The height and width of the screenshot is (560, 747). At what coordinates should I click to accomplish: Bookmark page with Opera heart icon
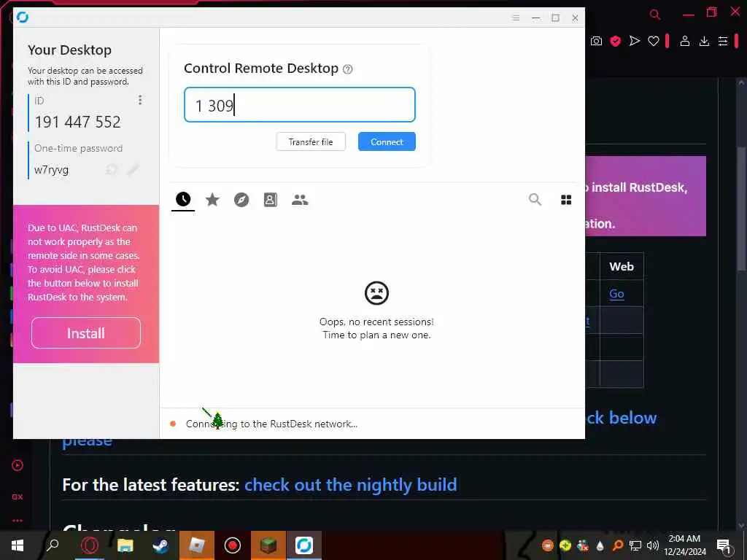click(x=654, y=42)
